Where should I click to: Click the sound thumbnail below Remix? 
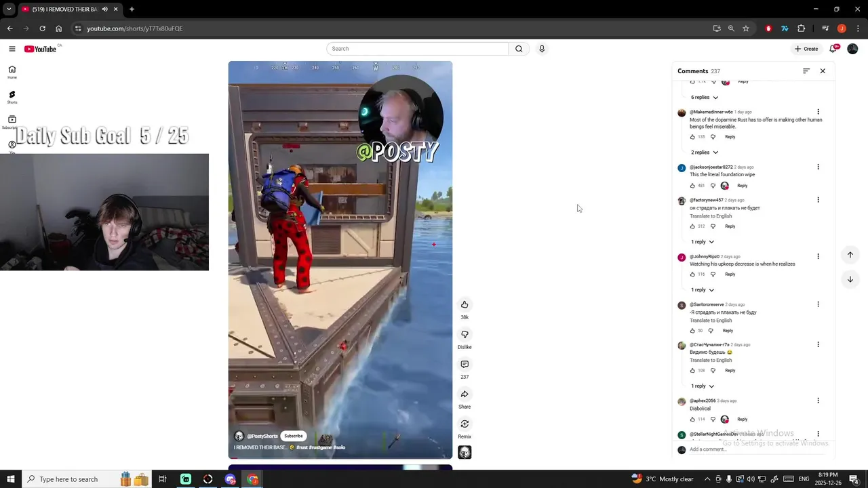tap(465, 452)
